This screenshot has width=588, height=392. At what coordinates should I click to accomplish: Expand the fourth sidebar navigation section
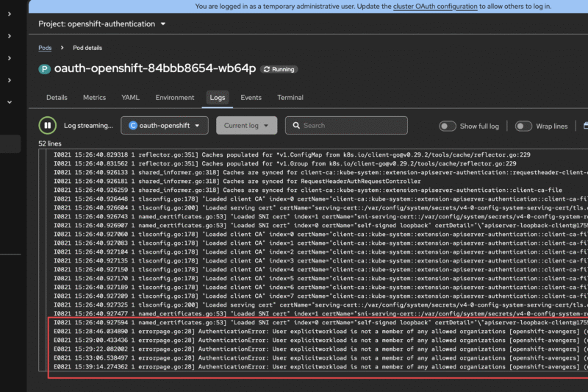pyautogui.click(x=10, y=80)
